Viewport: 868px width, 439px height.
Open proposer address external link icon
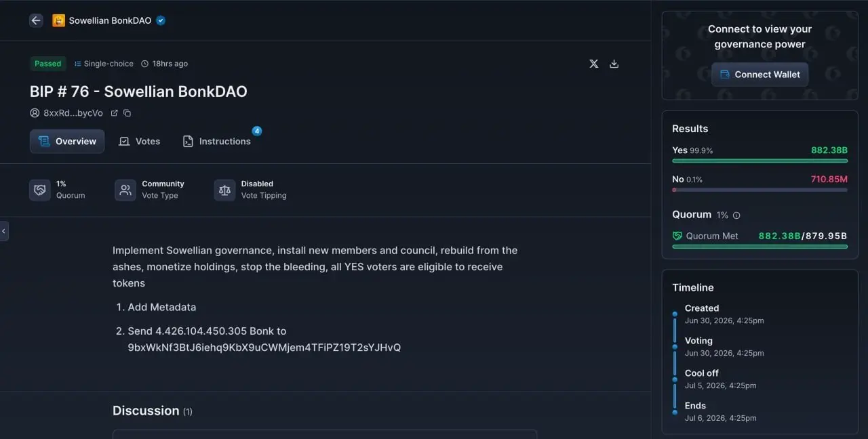click(x=114, y=113)
